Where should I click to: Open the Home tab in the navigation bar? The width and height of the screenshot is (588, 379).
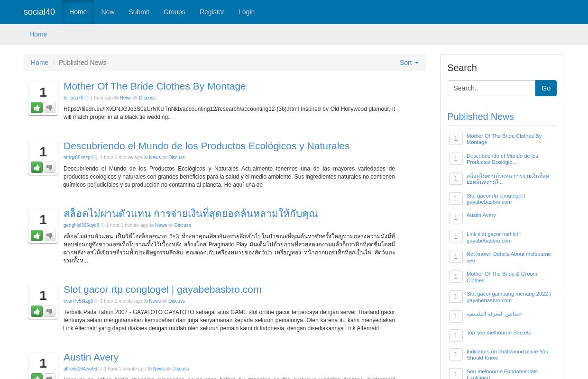pos(78,12)
